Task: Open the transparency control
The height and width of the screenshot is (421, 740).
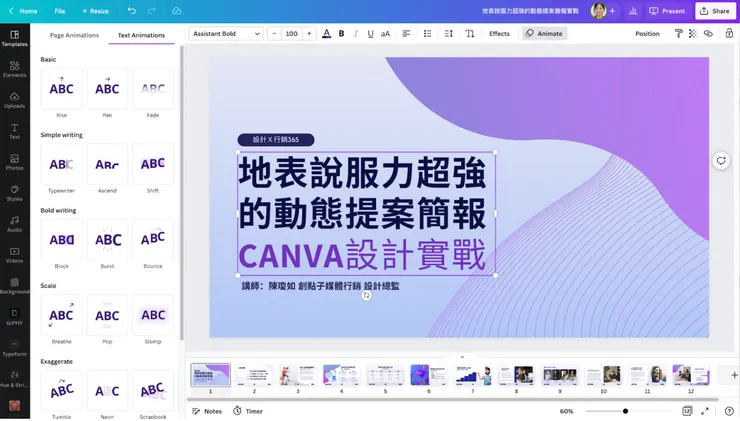Action: click(693, 34)
